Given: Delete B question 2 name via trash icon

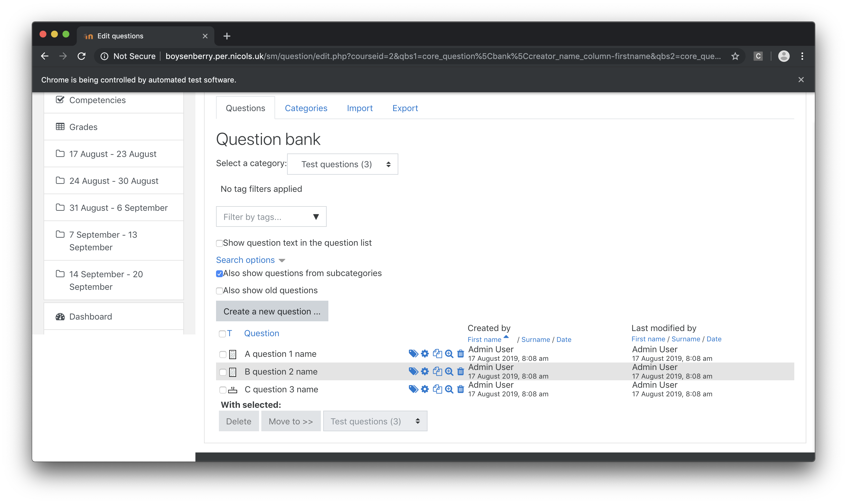Looking at the screenshot, I should coord(460,371).
